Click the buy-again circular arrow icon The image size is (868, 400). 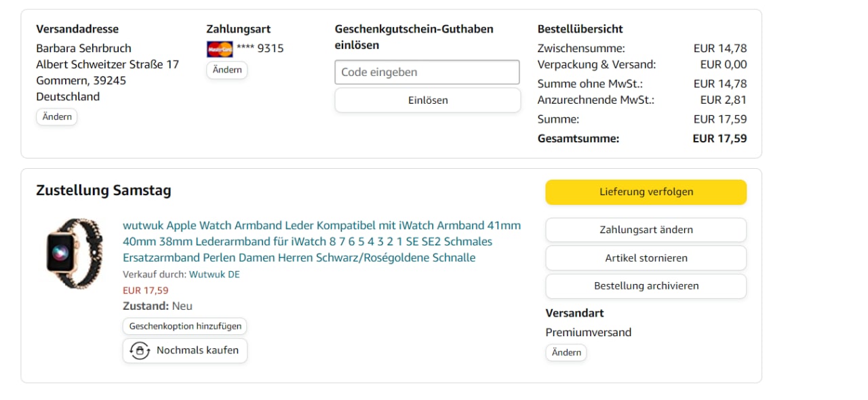click(x=140, y=351)
